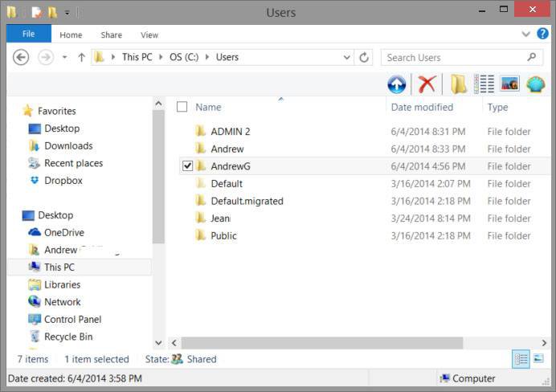Viewport: 556px width, 392px height.
Task: Click the yellow folder toolbar icon
Action: 458,84
